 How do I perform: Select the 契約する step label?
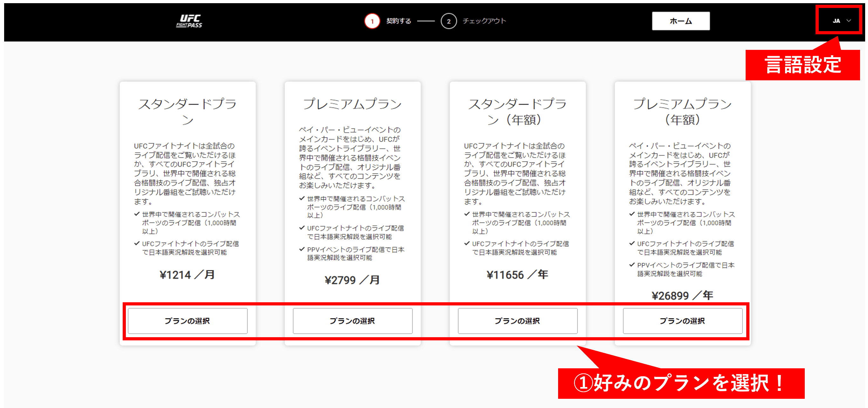coord(399,21)
